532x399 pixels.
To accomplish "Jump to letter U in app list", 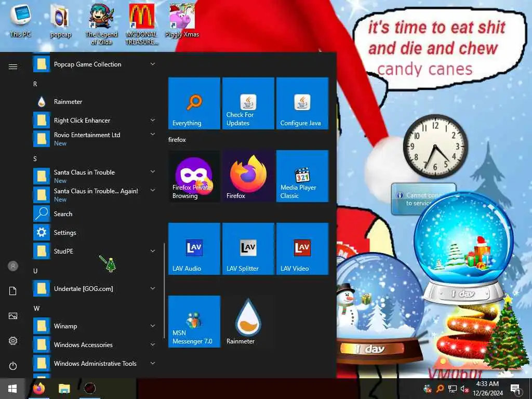I will click(35, 271).
